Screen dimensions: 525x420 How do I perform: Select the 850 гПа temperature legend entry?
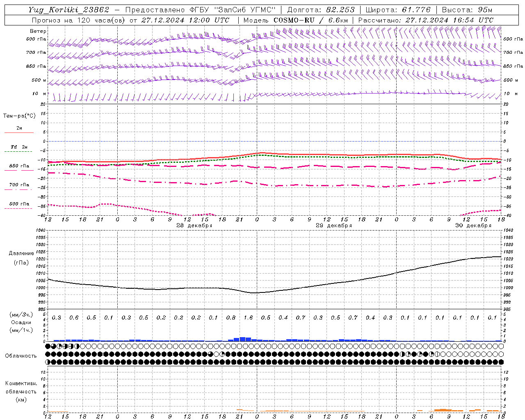point(19,166)
